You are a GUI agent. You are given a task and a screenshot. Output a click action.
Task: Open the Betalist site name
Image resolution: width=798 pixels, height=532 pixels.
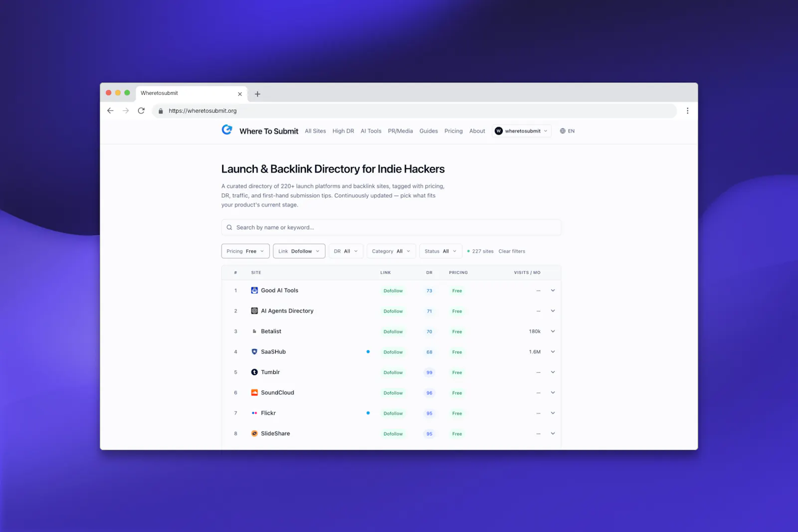coord(271,331)
